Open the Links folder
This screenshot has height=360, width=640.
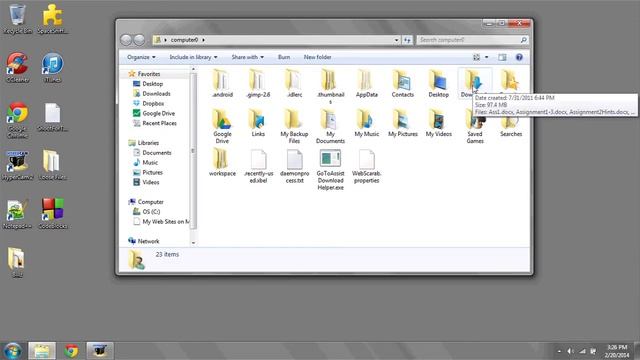click(x=258, y=123)
